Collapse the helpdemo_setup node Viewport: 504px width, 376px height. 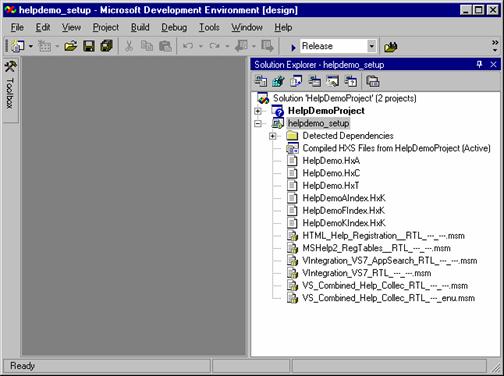(258, 123)
